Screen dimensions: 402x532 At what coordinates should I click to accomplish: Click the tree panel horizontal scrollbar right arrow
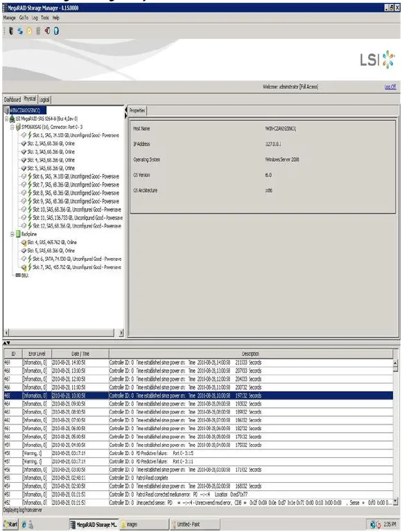coord(121,332)
